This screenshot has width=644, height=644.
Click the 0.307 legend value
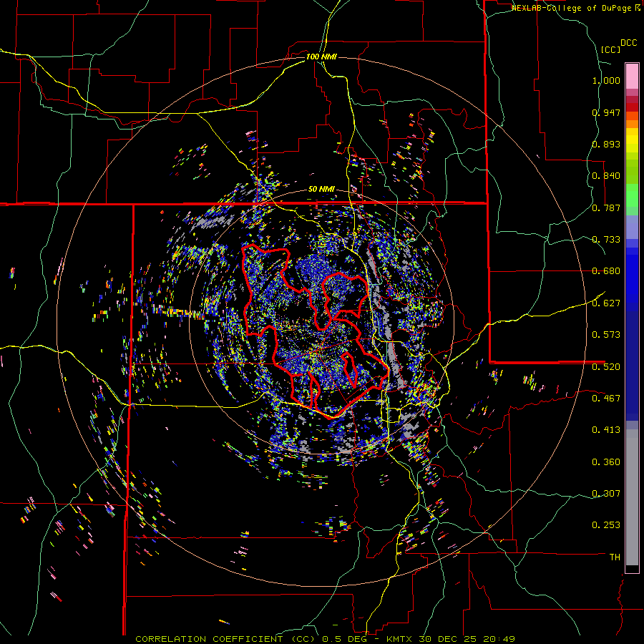(x=606, y=493)
